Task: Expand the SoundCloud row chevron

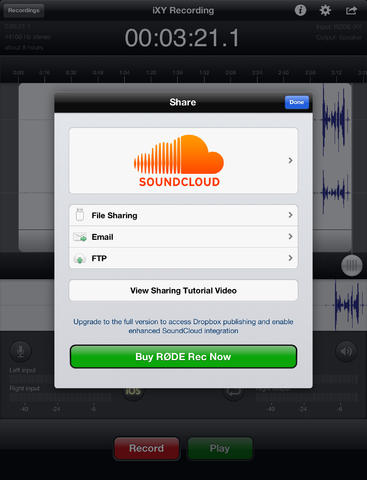Action: tap(290, 160)
